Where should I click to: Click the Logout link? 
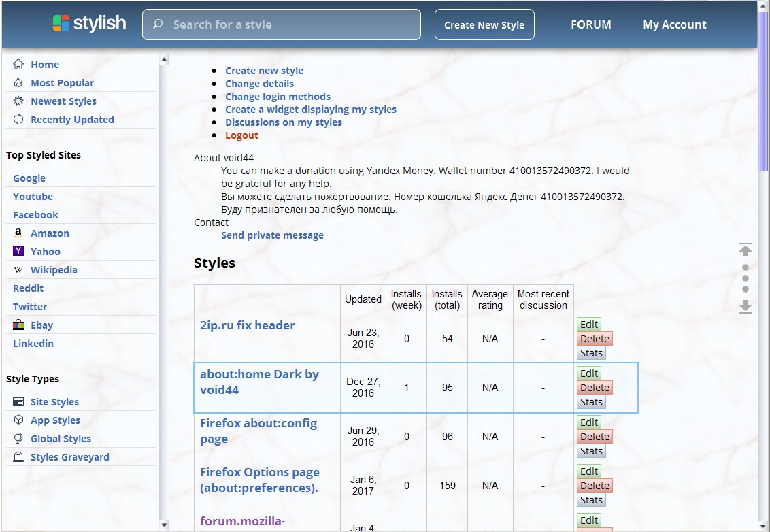[x=241, y=135]
